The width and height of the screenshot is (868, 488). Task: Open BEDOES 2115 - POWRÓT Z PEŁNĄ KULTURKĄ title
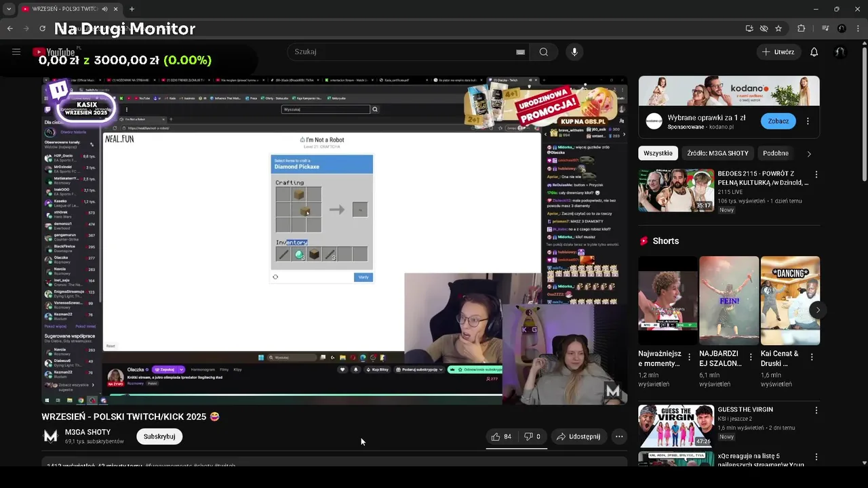coord(763,178)
